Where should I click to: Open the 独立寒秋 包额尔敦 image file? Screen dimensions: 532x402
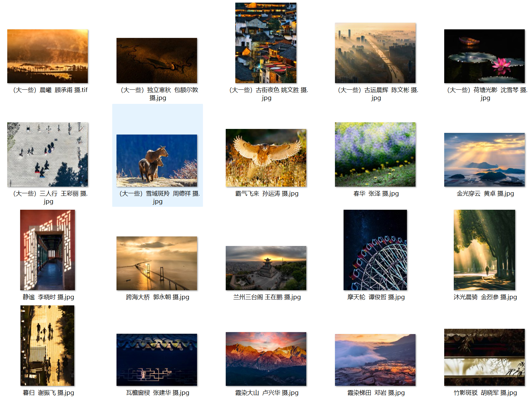pos(157,61)
